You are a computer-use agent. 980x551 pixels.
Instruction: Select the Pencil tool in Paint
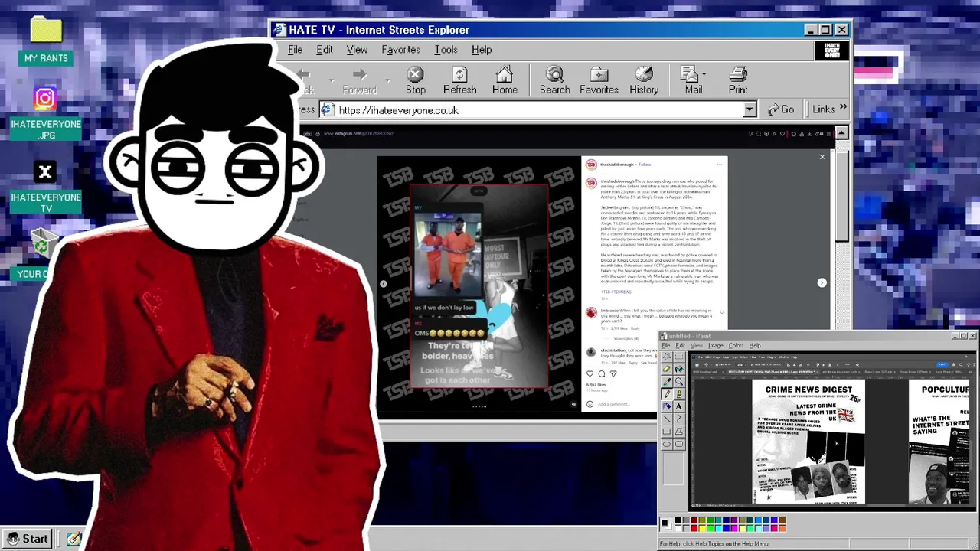coord(667,394)
